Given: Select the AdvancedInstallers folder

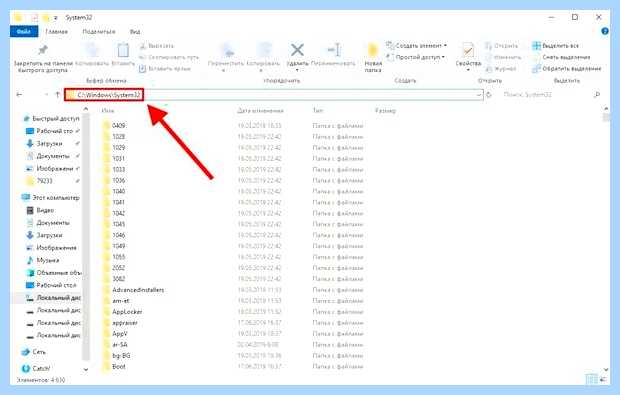Looking at the screenshot, I should coord(133,290).
